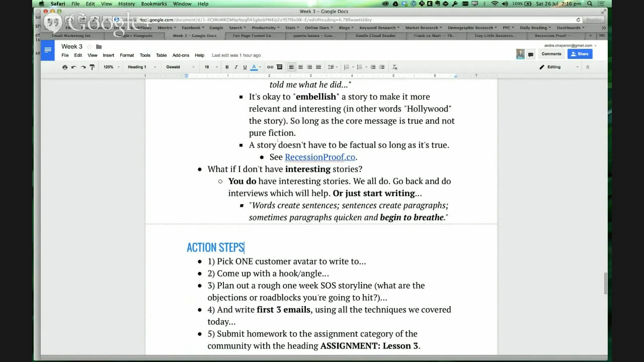This screenshot has height=362, width=644.
Task: Toggle bold formatting
Action: coord(226,67)
